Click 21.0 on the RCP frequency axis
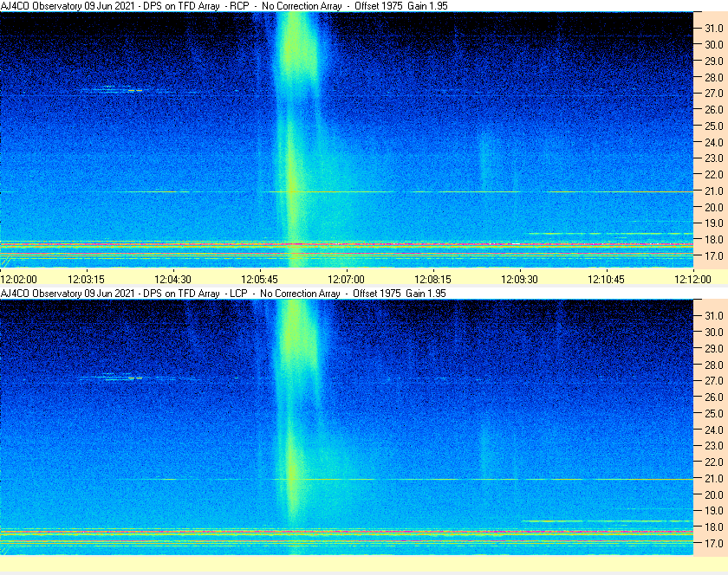The width and height of the screenshot is (728, 575). tap(714, 191)
